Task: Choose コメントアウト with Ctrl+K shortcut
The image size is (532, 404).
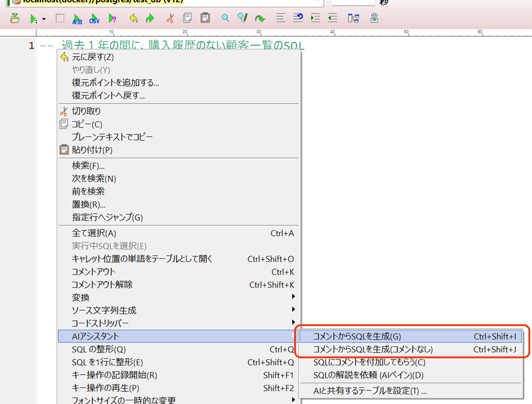Action: [179, 272]
